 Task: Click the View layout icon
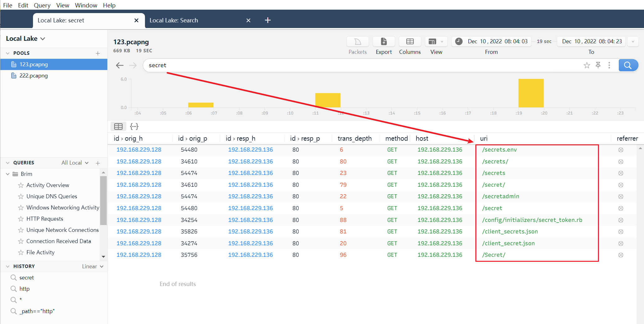click(x=432, y=42)
